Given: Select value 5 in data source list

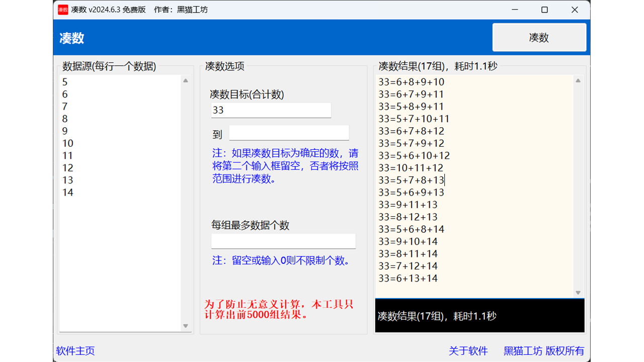Looking at the screenshot, I should (65, 82).
